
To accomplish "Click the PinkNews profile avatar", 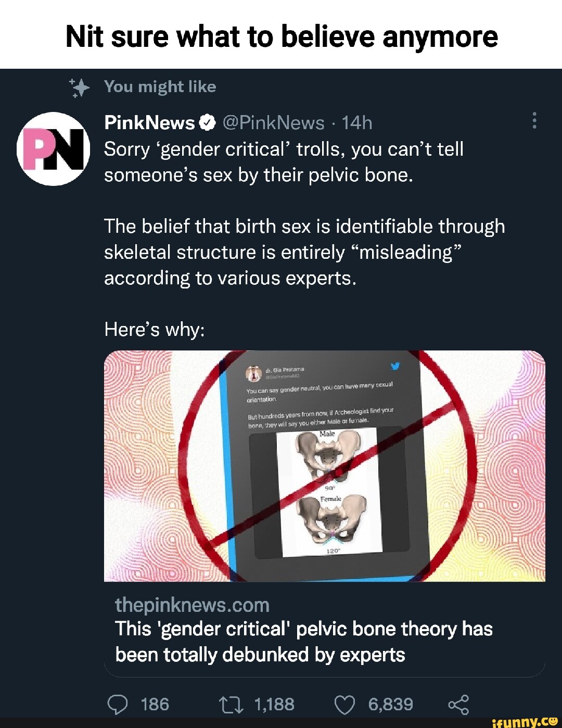I will (53, 149).
